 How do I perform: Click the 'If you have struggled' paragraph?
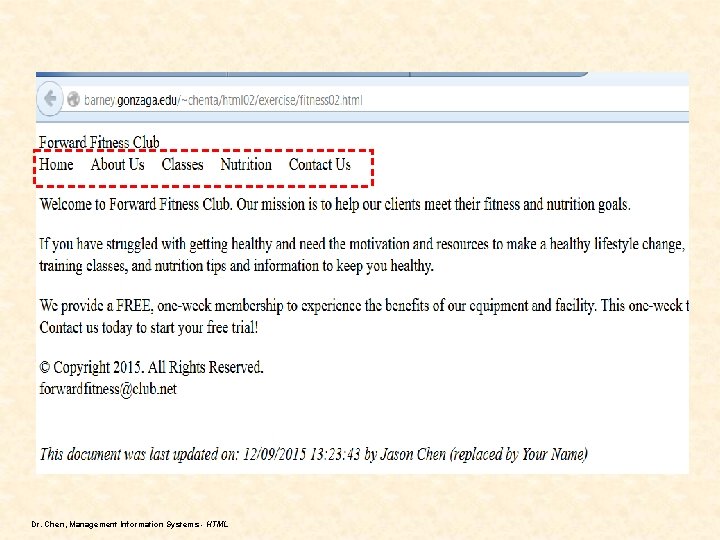tap(363, 255)
